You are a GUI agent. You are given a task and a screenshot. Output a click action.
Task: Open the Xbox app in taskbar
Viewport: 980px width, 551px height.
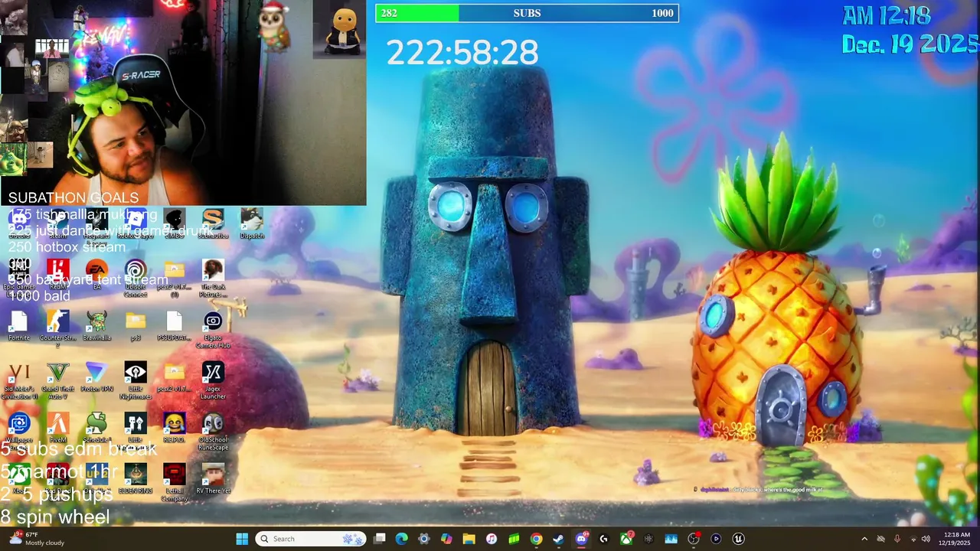click(x=626, y=539)
